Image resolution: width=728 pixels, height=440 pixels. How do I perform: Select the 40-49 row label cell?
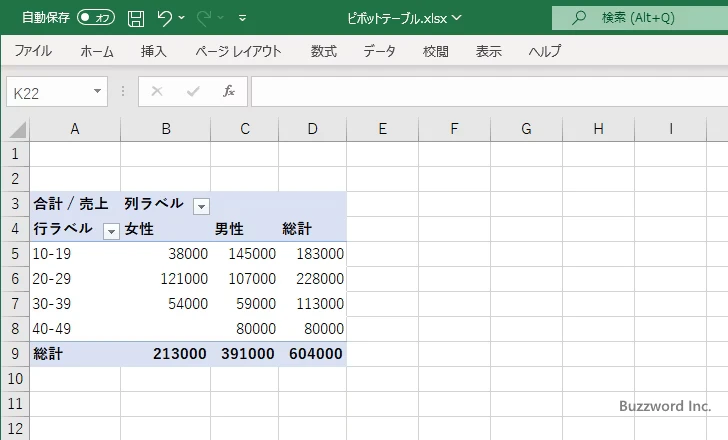point(75,329)
